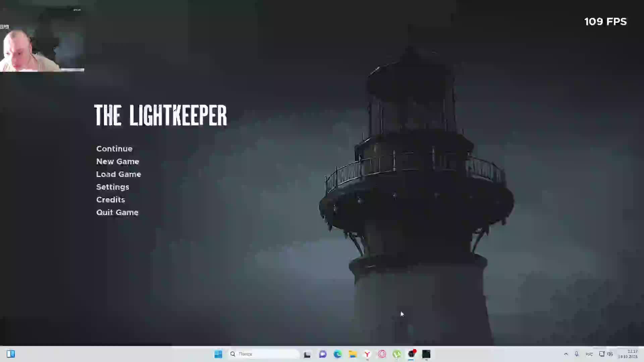Open Yandex browser from taskbar
Screen dimensions: 644x362
pyautogui.click(x=367, y=354)
